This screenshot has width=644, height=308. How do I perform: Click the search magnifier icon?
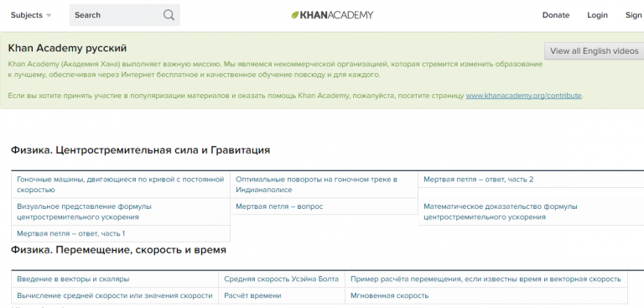(x=169, y=15)
